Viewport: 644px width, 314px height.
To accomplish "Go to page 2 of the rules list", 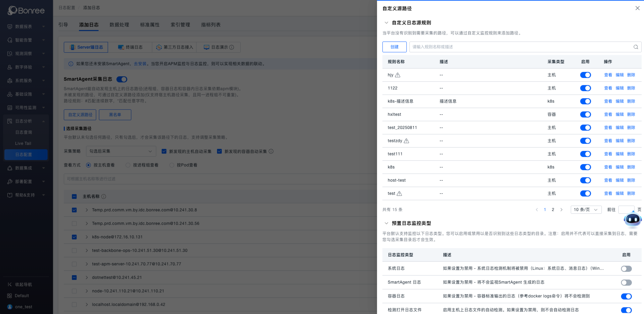I will [x=553, y=209].
